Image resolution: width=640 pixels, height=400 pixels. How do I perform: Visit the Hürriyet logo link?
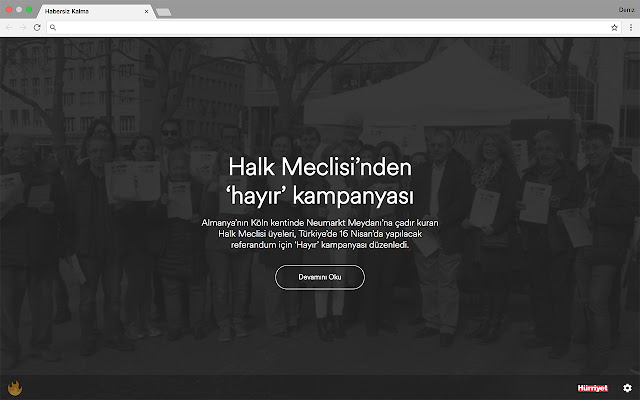(x=593, y=388)
